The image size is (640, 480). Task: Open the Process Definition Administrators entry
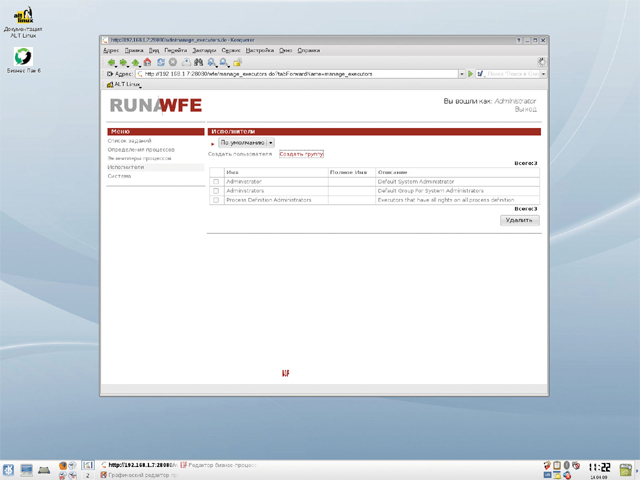(269, 200)
